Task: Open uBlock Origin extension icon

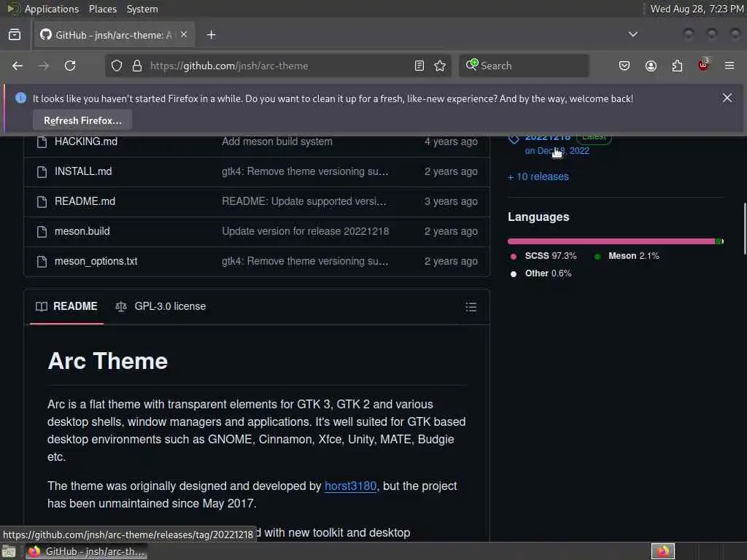Action: click(x=703, y=65)
